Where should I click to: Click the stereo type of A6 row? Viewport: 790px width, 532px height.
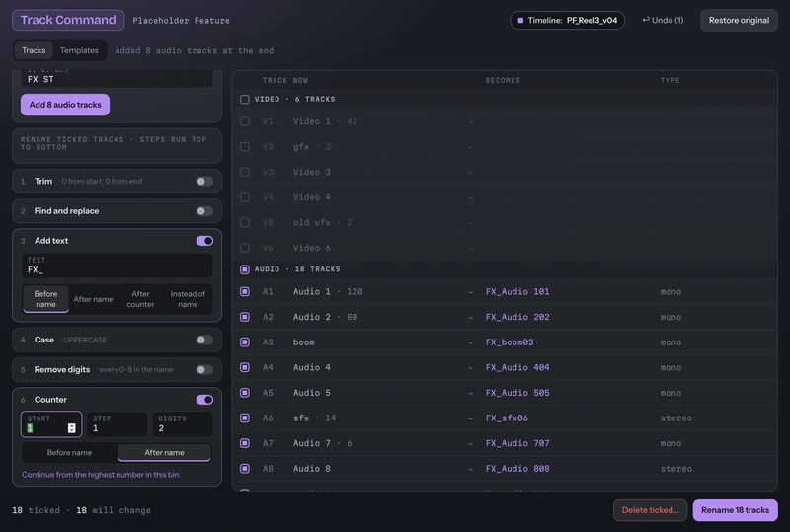(676, 418)
